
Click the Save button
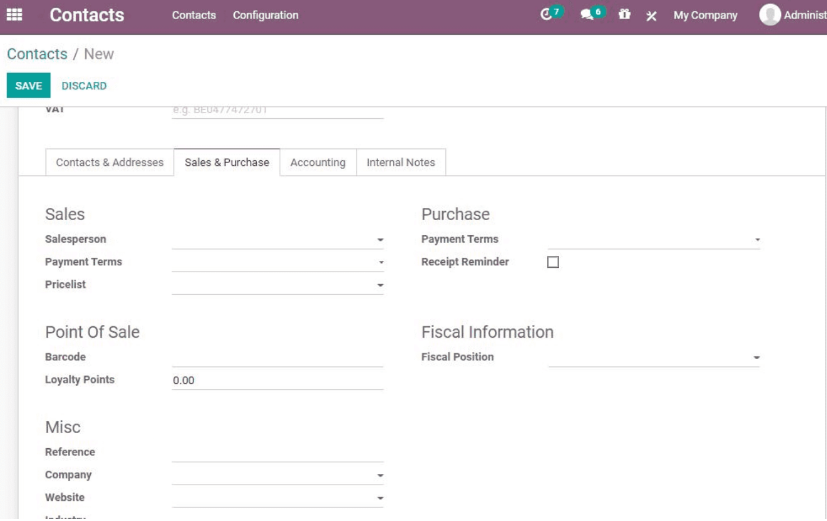[x=28, y=85]
